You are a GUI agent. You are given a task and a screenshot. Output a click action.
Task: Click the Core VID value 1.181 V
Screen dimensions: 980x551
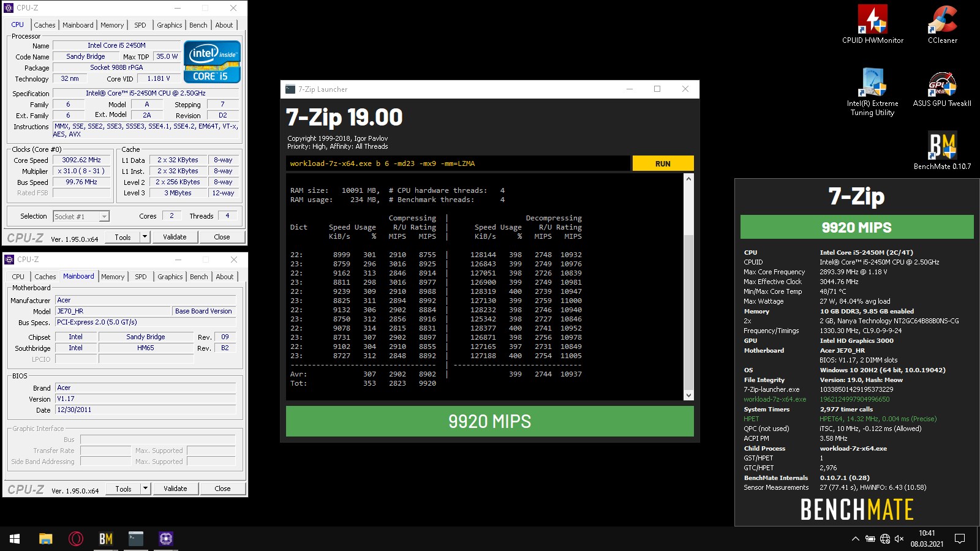point(159,78)
